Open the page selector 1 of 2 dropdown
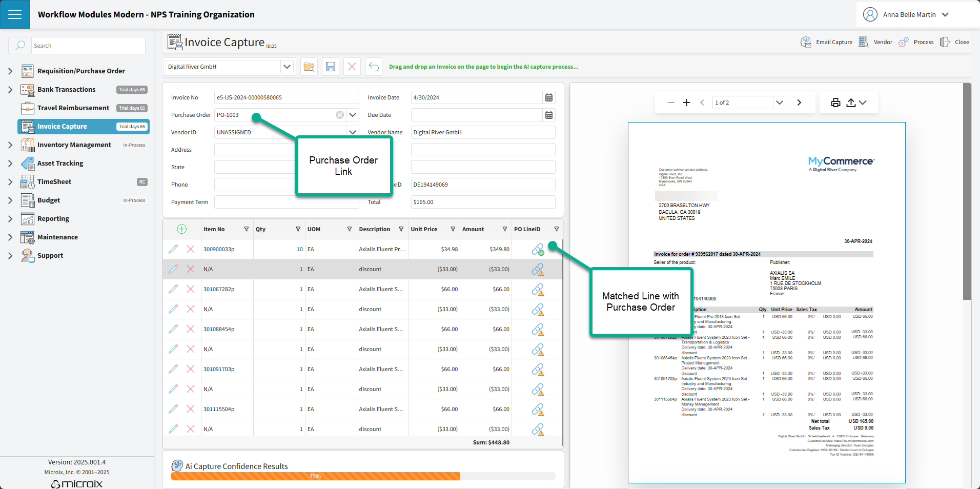This screenshot has width=980, height=489. [779, 103]
